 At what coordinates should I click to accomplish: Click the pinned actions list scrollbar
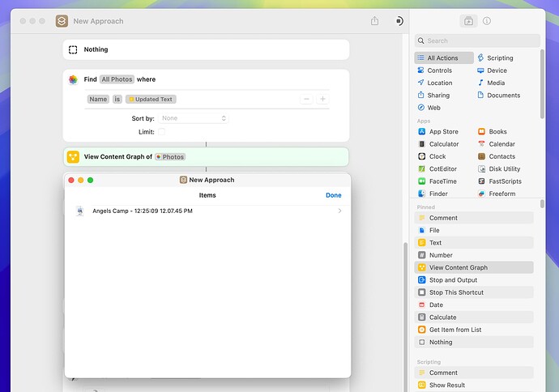(542, 203)
